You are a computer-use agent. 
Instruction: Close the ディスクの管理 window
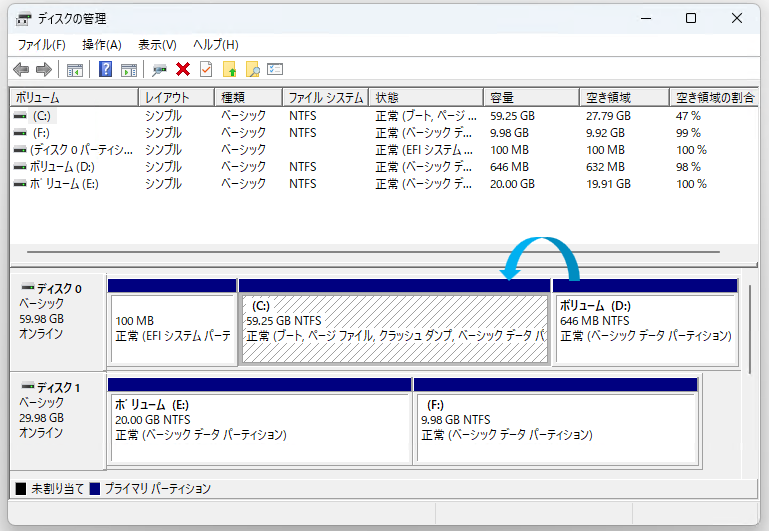[737, 19]
